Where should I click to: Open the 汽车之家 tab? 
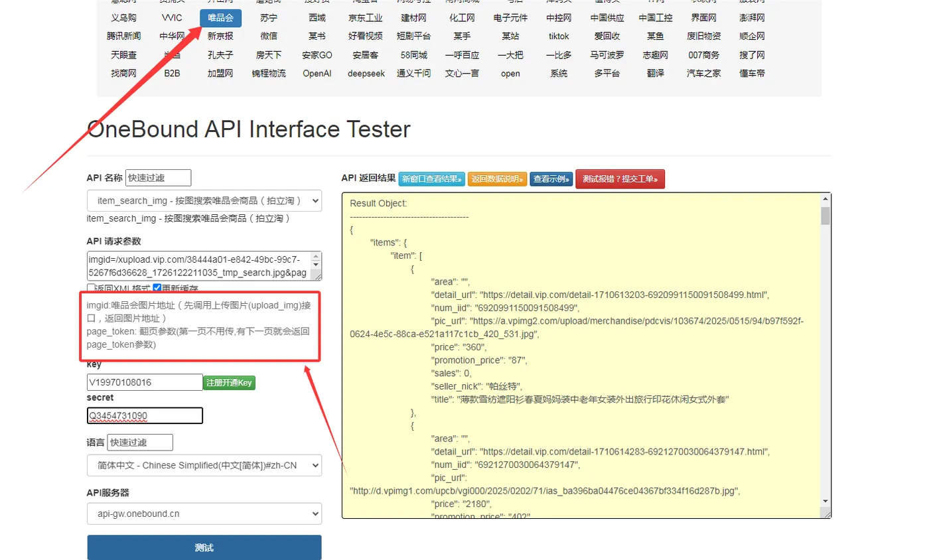703,74
